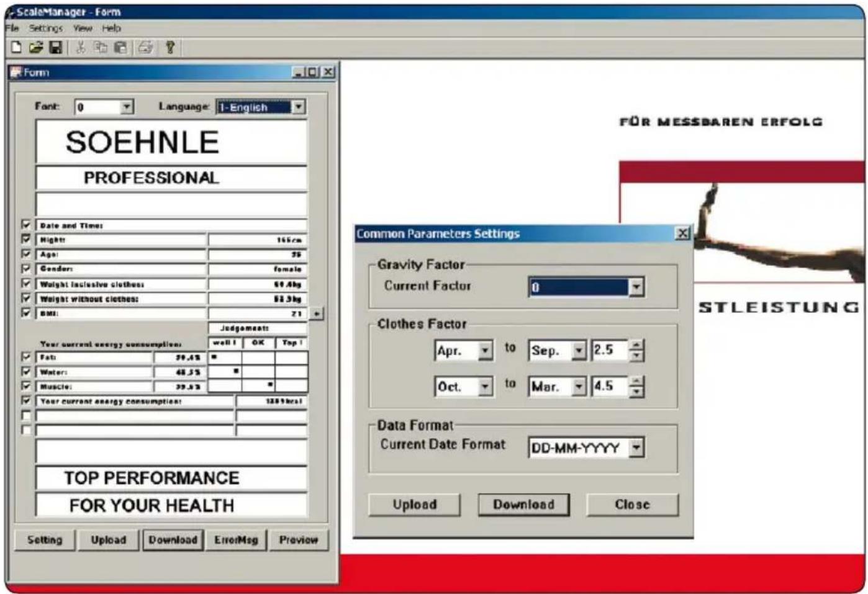
Task: Open the Current Factor gravity dropdown
Action: 636,287
